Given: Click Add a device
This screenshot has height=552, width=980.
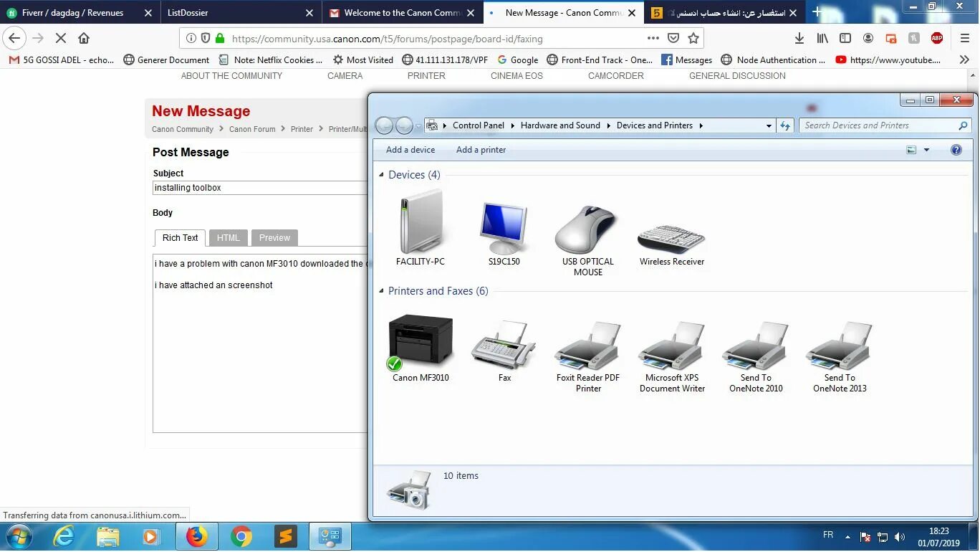Looking at the screenshot, I should 410,150.
